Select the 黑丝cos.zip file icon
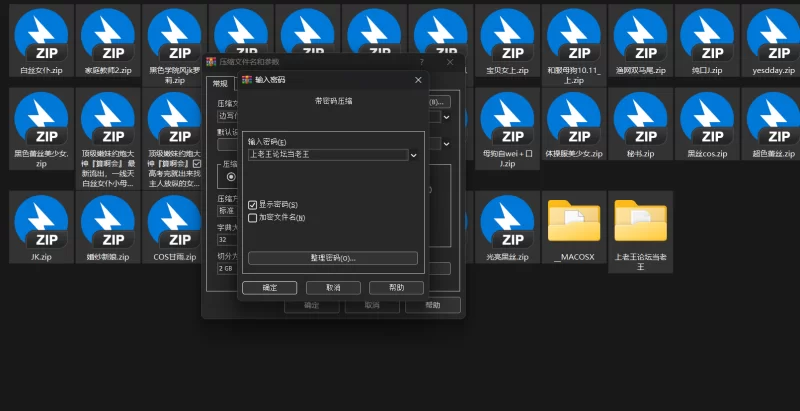Viewport: 800px width, 411px height. click(707, 119)
